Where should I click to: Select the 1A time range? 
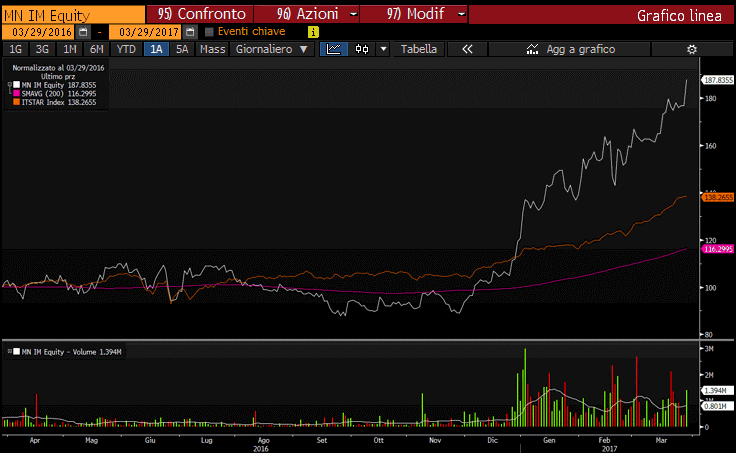pyautogui.click(x=156, y=49)
